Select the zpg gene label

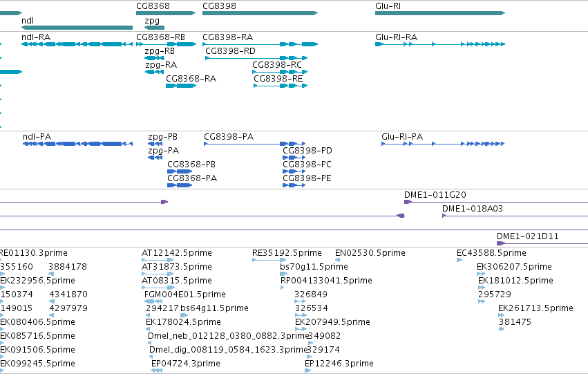click(x=152, y=21)
